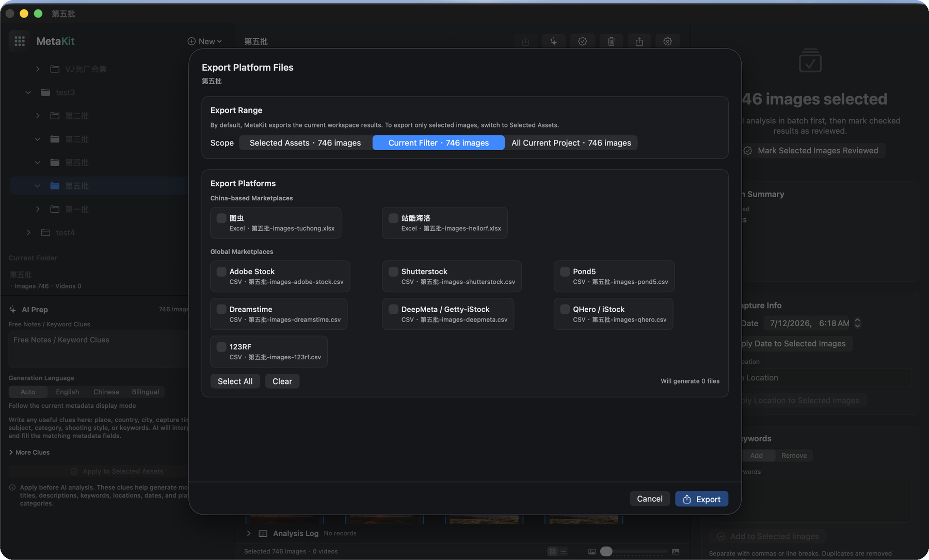Click the info icon near Apply before AI analysis
The height and width of the screenshot is (560, 929).
tap(12, 487)
